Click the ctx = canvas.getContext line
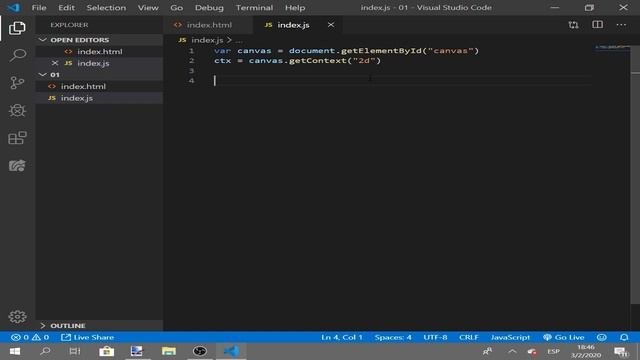 pyautogui.click(x=297, y=61)
